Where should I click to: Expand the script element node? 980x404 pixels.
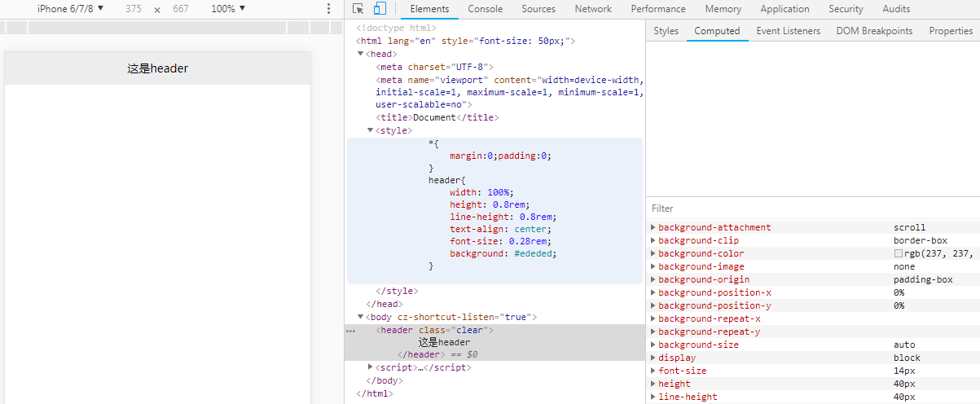tap(370, 367)
